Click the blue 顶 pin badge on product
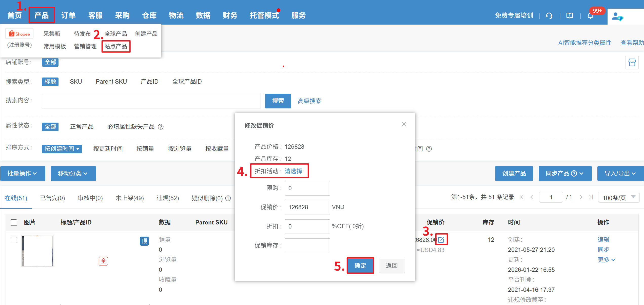The image size is (644, 305). pyautogui.click(x=144, y=241)
